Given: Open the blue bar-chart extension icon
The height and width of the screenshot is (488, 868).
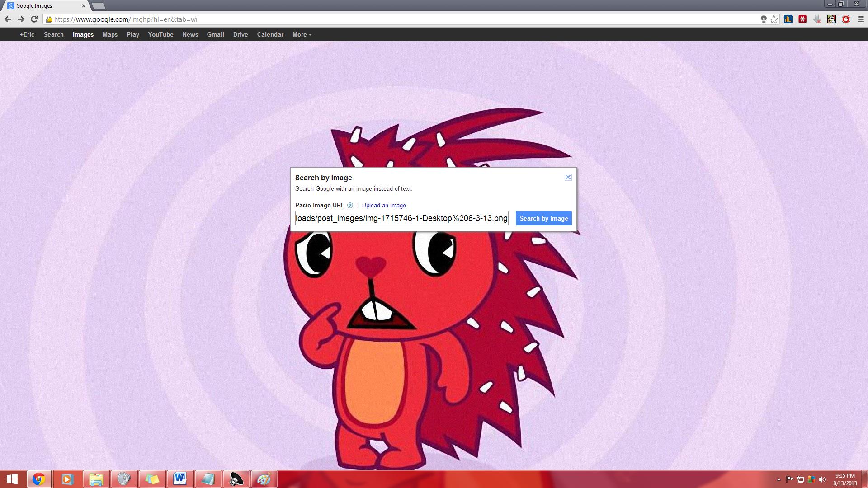Looking at the screenshot, I should click(788, 19).
